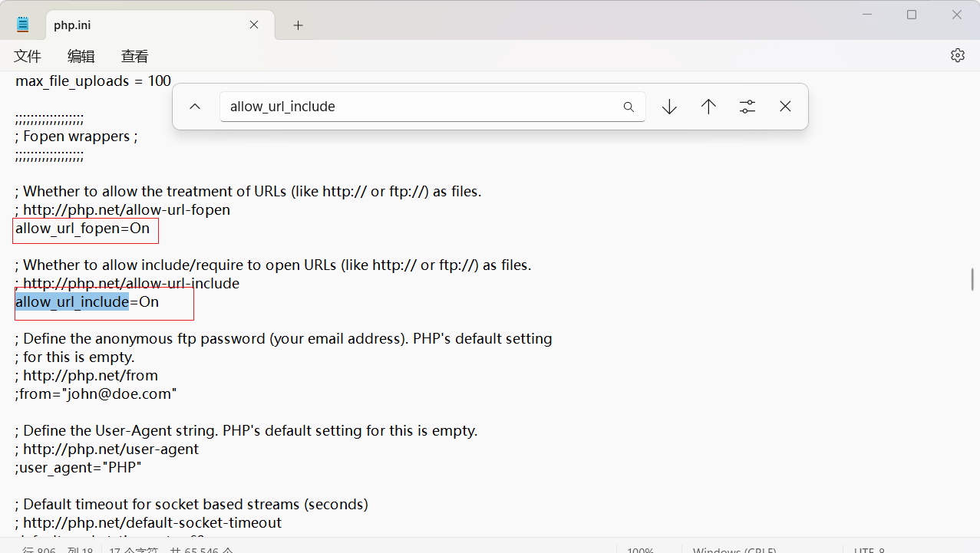The image size is (980, 553).
Task: Open the 编辑 menu
Action: click(x=81, y=56)
